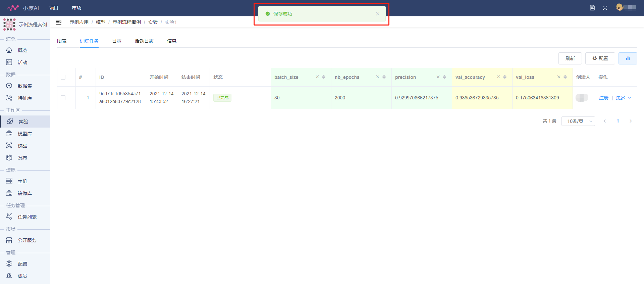
Task: Remove the nb_epochs column
Action: 377,77
